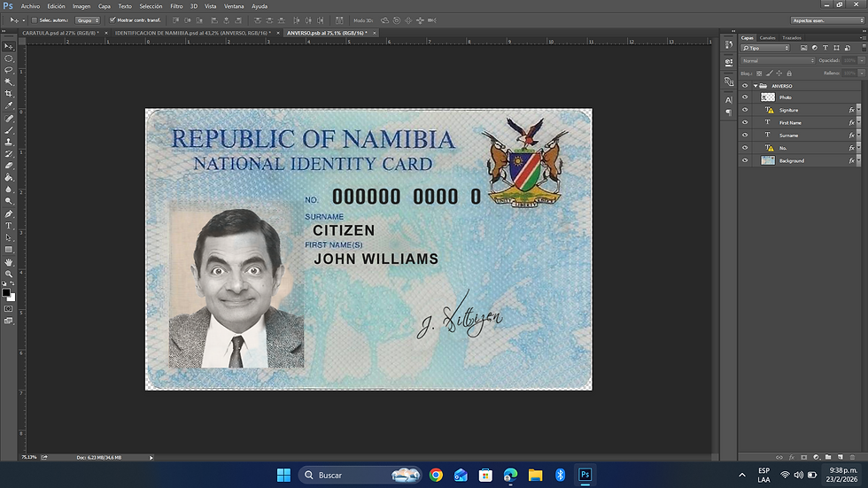Open the Relleno value dropdown arrow
Screen dimensions: 868x488
click(x=862, y=73)
